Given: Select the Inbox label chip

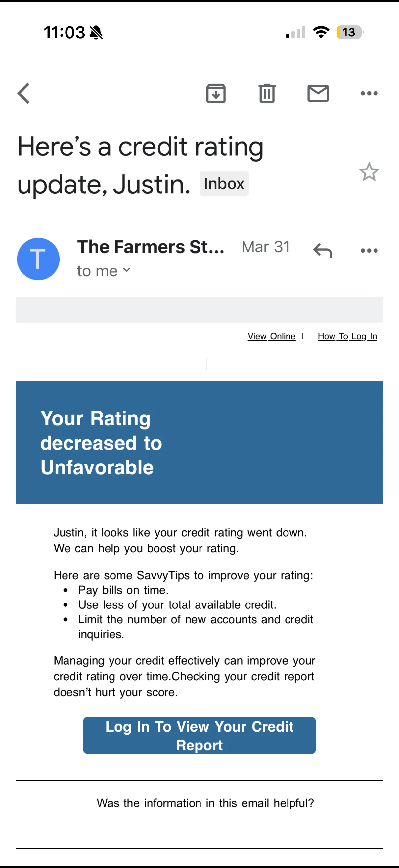Looking at the screenshot, I should click(x=224, y=183).
